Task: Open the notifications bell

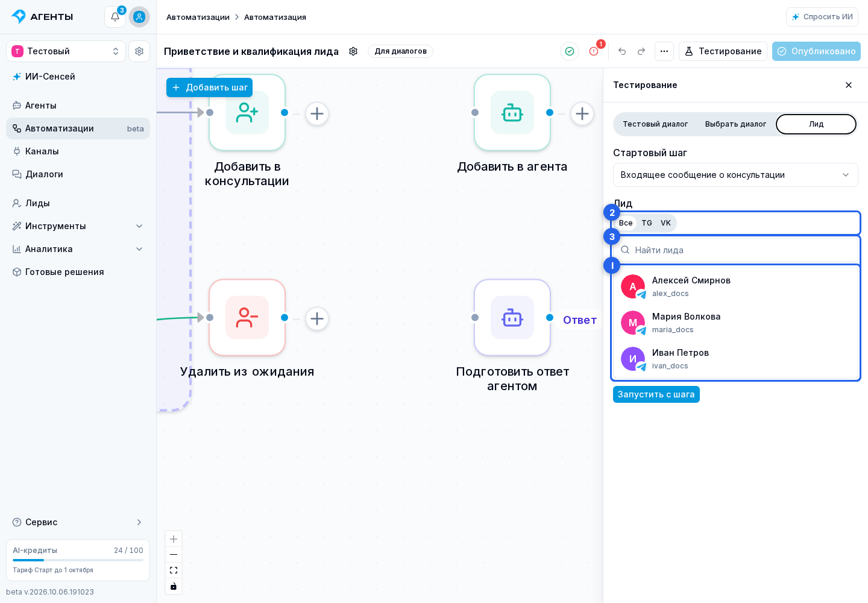Action: [x=115, y=17]
